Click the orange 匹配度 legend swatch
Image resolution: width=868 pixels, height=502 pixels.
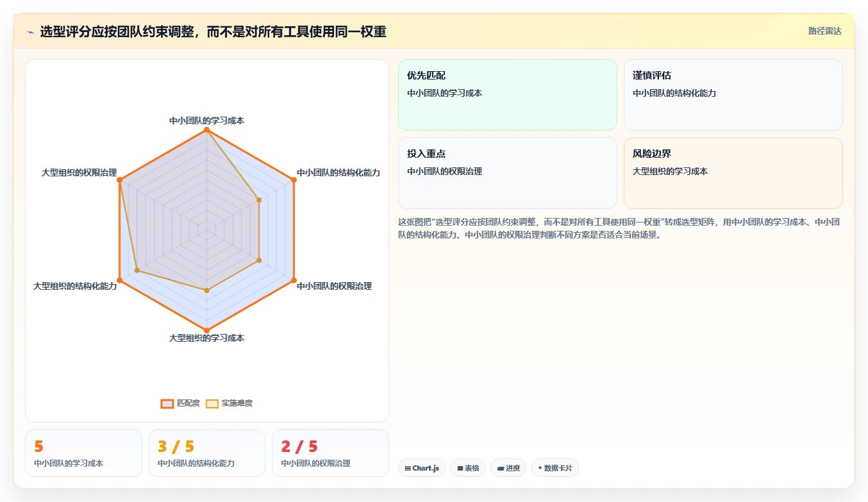coord(167,403)
